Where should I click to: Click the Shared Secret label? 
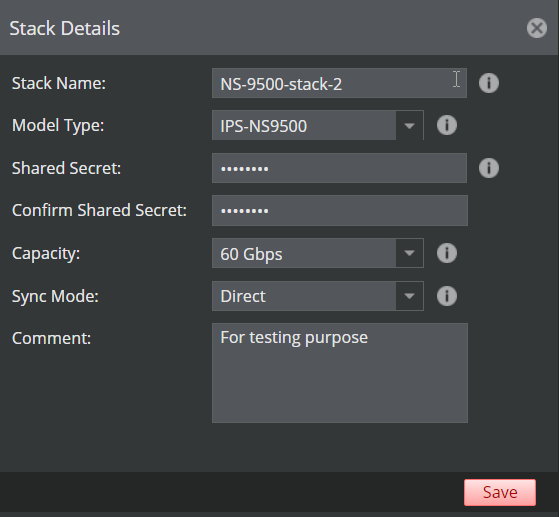point(66,168)
